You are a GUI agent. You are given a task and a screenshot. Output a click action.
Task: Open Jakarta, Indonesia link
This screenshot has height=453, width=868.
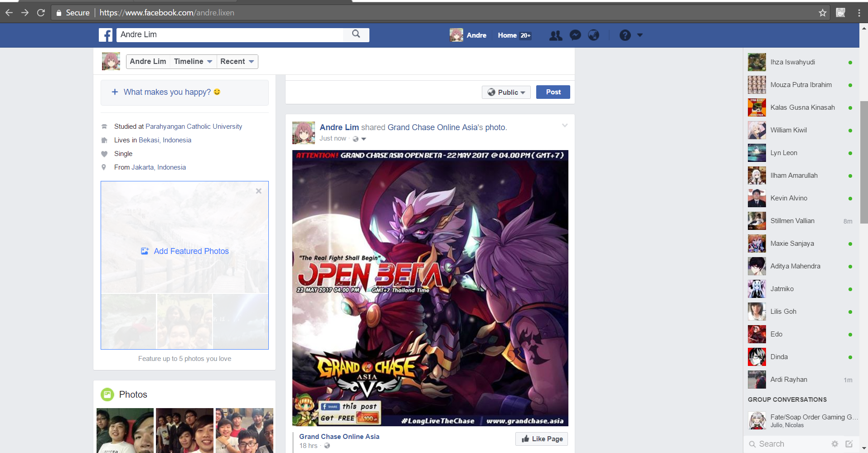[x=159, y=167]
